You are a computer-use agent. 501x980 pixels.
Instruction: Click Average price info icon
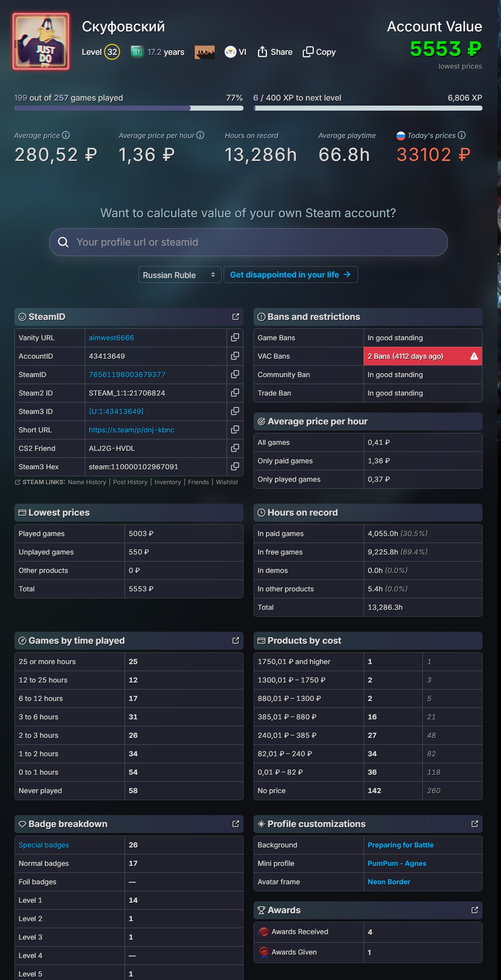[x=66, y=135]
